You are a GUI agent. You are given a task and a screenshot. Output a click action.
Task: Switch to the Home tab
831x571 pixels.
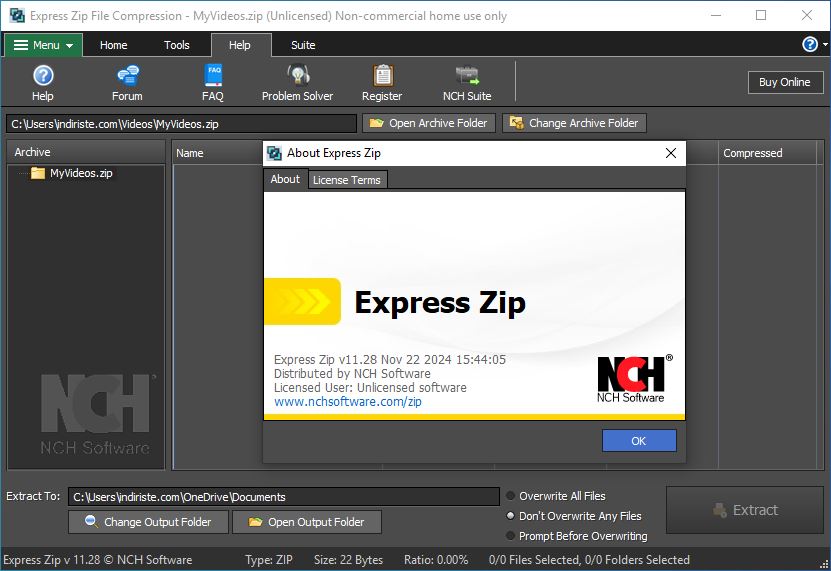point(113,45)
